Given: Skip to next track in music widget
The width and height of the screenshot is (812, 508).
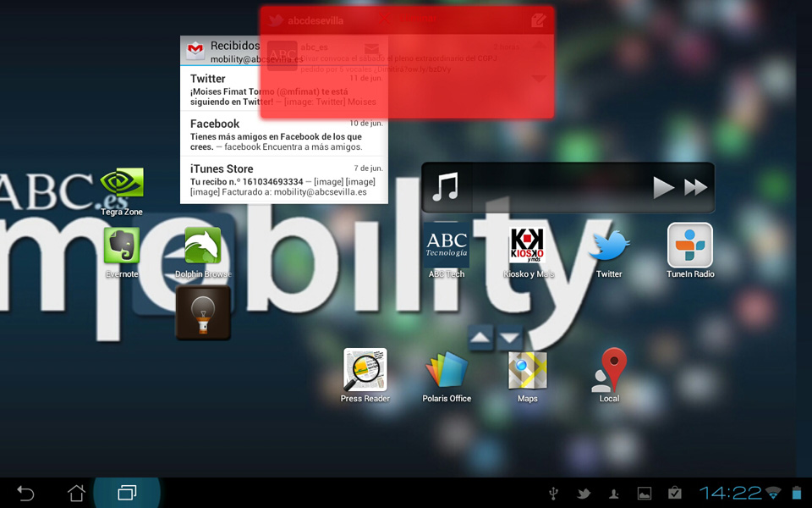Looking at the screenshot, I should pyautogui.click(x=695, y=188).
